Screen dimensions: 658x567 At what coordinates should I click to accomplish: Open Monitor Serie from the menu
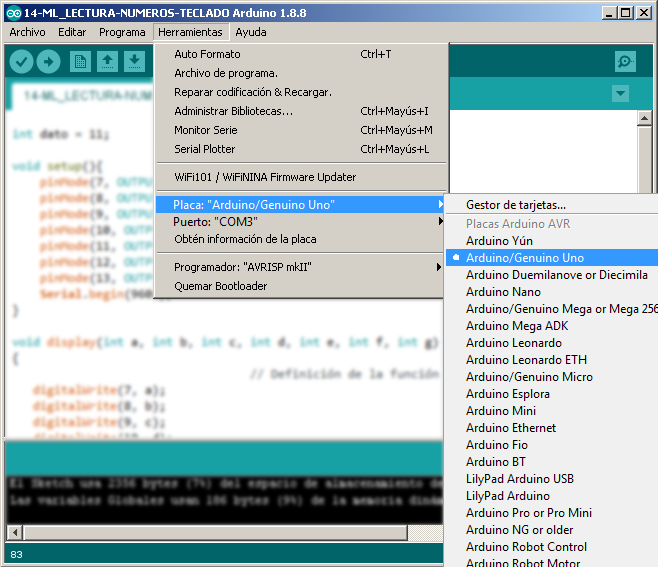pyautogui.click(x=300, y=130)
